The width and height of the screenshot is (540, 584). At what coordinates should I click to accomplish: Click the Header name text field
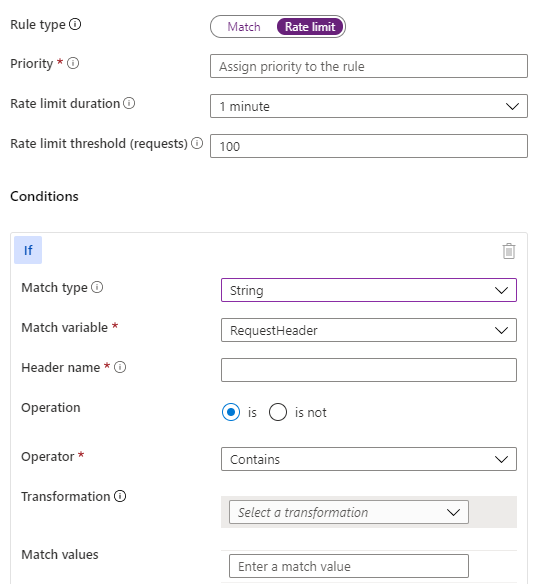point(369,370)
